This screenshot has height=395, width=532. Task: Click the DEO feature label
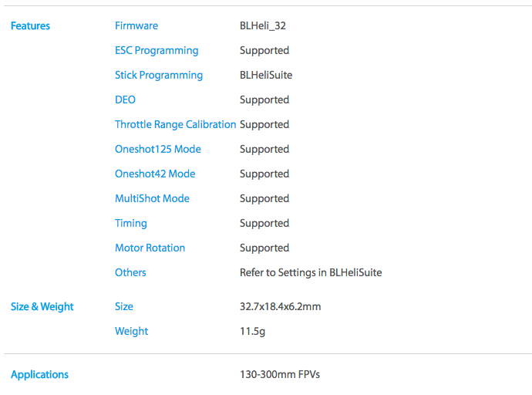pyautogui.click(x=125, y=100)
